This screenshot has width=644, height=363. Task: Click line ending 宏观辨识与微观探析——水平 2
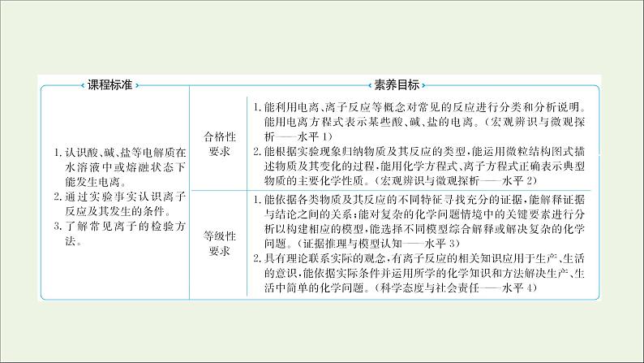(401, 181)
